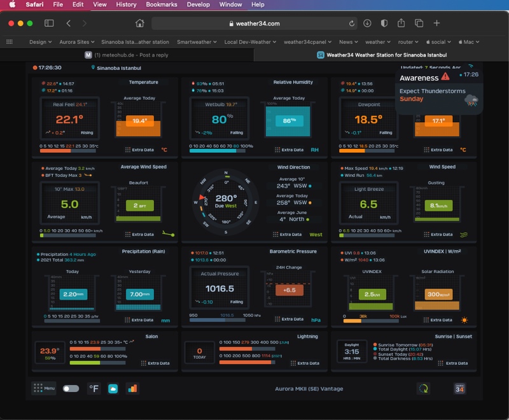The image size is (509, 420).
Task: Expand the weather34cpanel bookmarks folder
Action: [x=308, y=42]
